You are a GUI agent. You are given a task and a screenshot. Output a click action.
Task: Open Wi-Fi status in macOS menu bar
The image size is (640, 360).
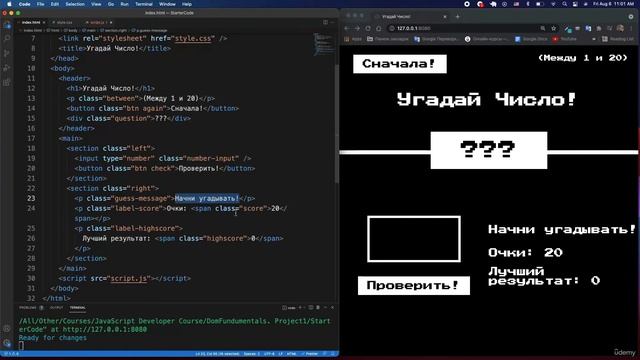coord(553,4)
